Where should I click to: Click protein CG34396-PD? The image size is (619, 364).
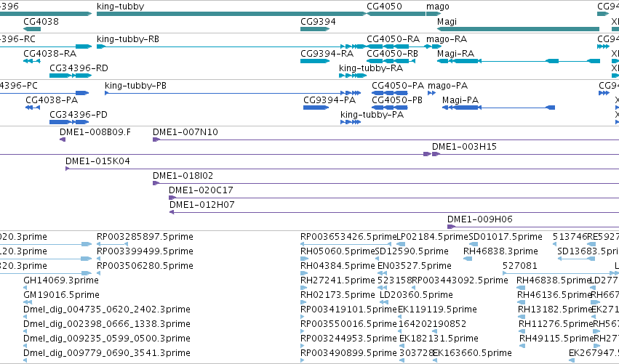point(69,122)
